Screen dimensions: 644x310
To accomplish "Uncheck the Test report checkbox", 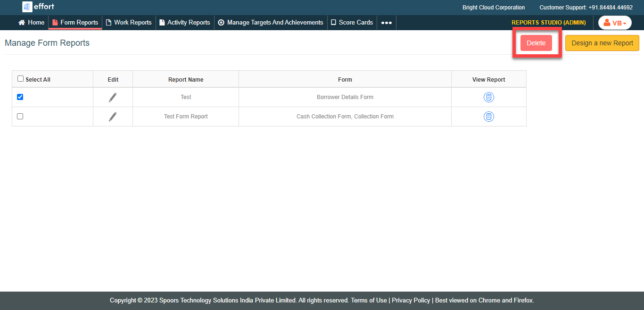I will click(20, 97).
